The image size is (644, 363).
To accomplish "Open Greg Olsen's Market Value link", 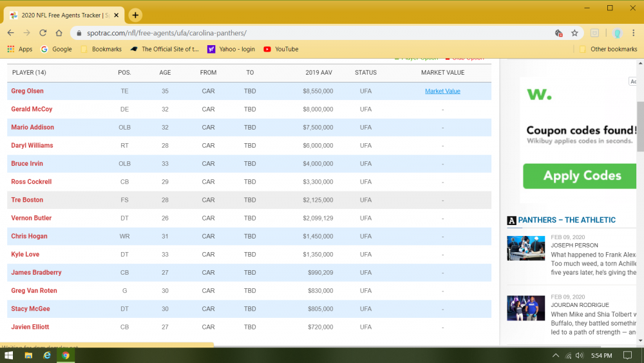I will 442,91.
